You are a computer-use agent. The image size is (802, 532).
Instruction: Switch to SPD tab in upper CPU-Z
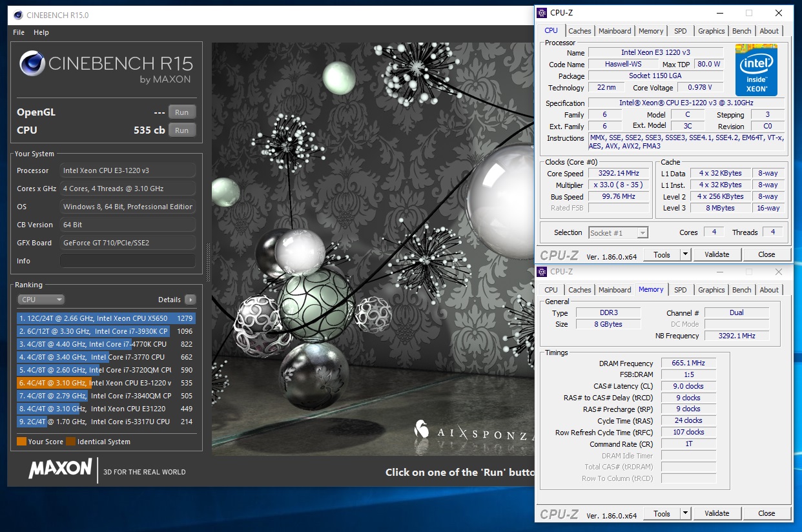coord(681,31)
